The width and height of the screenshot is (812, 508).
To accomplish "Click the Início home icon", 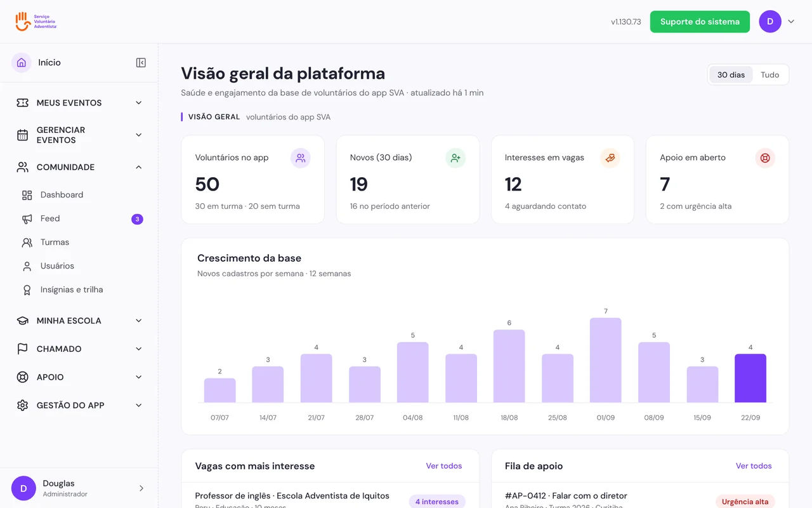I will 22,62.
